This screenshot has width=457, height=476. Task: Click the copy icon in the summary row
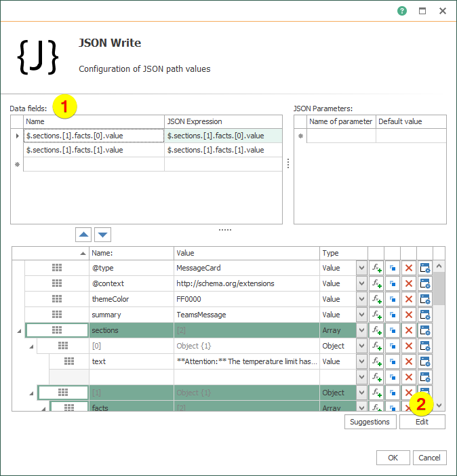point(393,315)
